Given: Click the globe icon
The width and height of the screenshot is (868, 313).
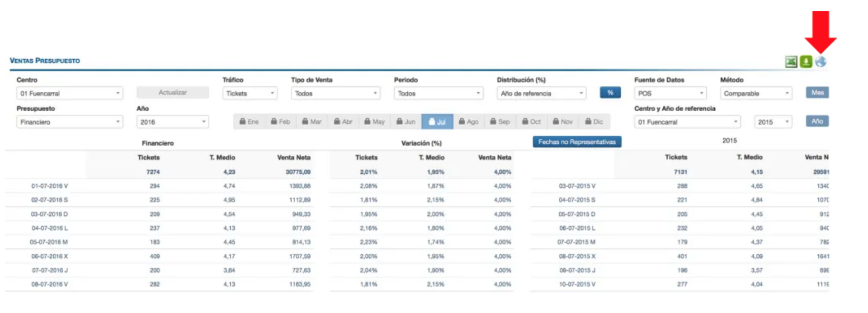Looking at the screenshot, I should (821, 62).
